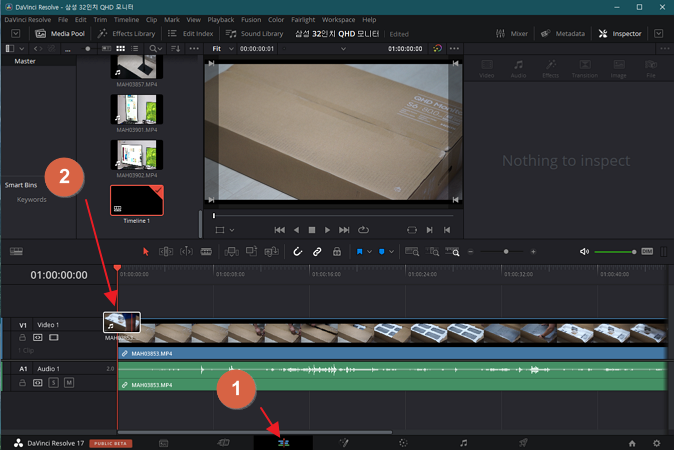
Task: Select the MAH03901.MP4 clip thumbnail
Action: click(x=137, y=110)
